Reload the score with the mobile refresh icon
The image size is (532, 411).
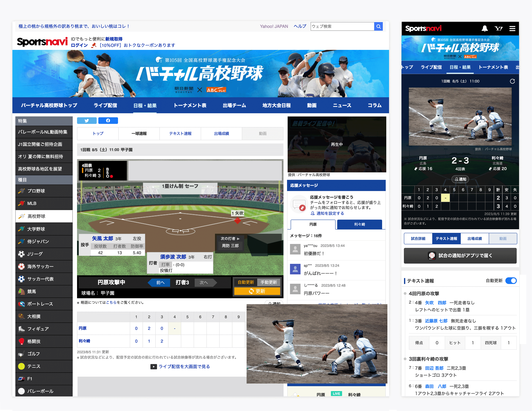[512, 81]
